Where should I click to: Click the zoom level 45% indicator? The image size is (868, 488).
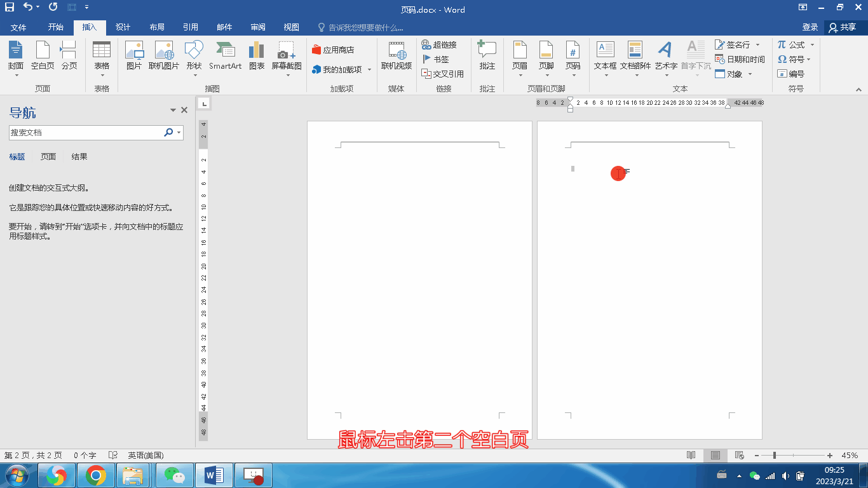tap(850, 456)
